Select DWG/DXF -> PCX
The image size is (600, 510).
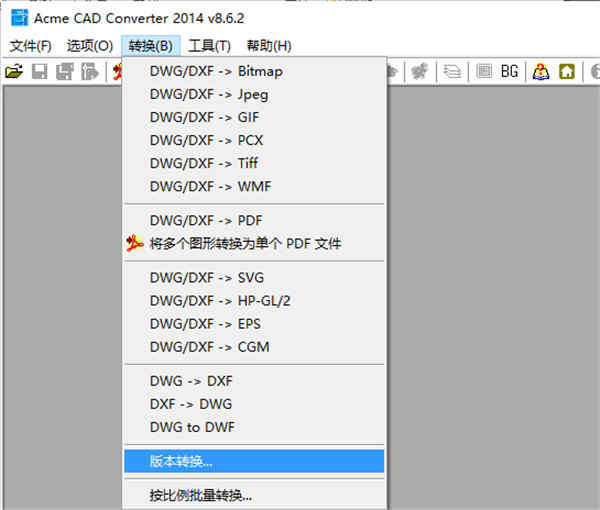[254, 140]
